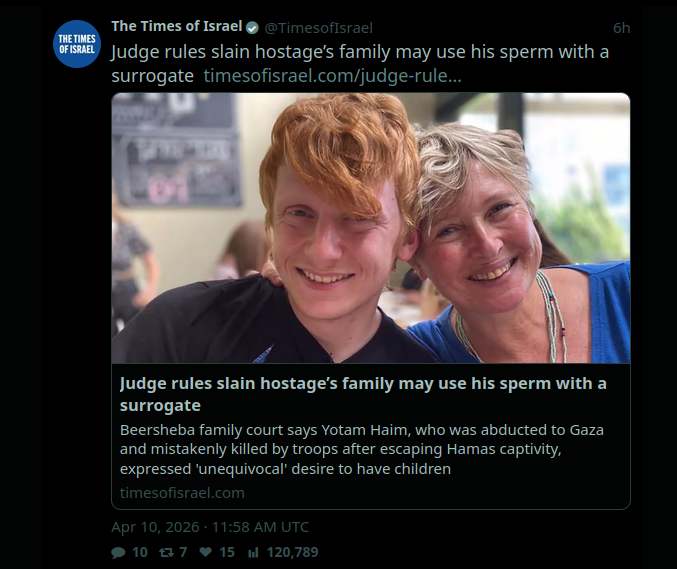The width and height of the screenshot is (677, 569).
Task: Click the article preview photo
Action: coord(370,228)
